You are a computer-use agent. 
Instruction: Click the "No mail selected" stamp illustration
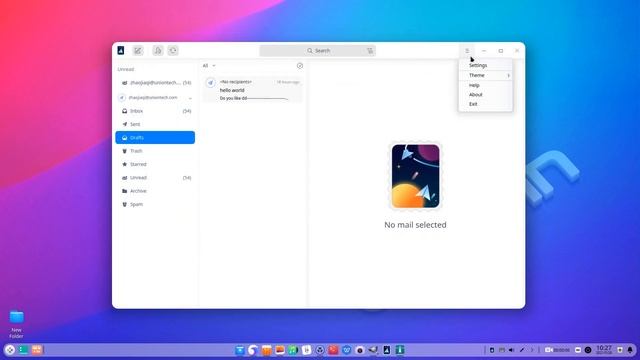416,176
